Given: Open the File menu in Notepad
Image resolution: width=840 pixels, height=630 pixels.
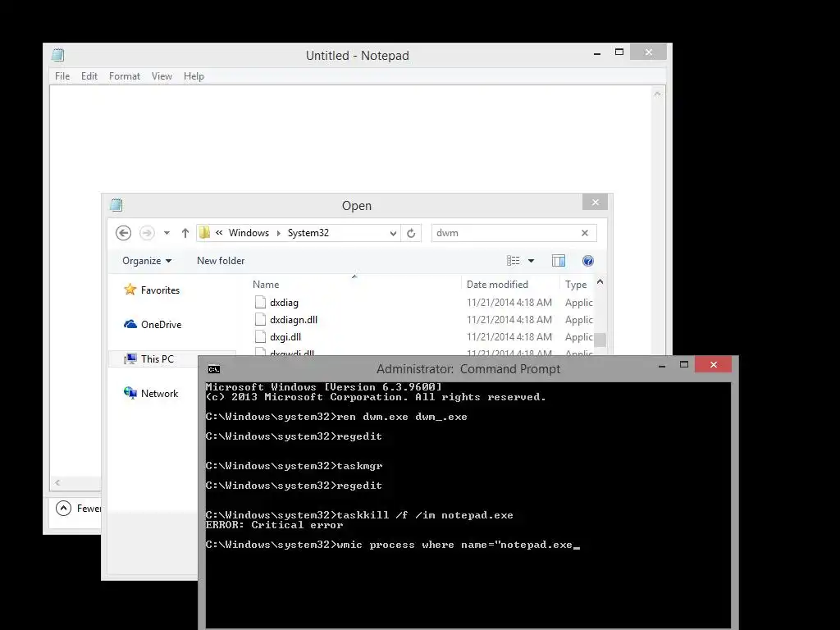Looking at the screenshot, I should [62, 76].
